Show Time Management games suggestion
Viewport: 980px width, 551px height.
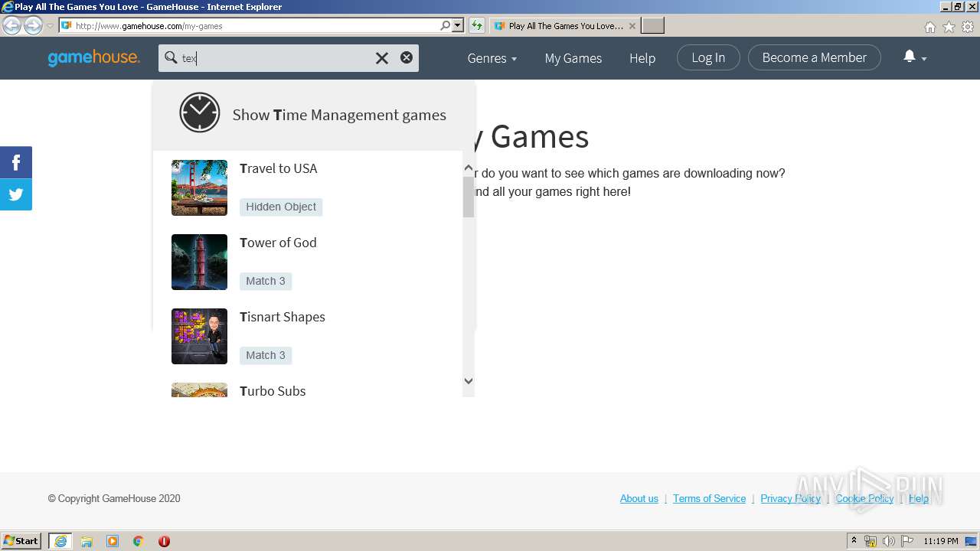pyautogui.click(x=314, y=115)
